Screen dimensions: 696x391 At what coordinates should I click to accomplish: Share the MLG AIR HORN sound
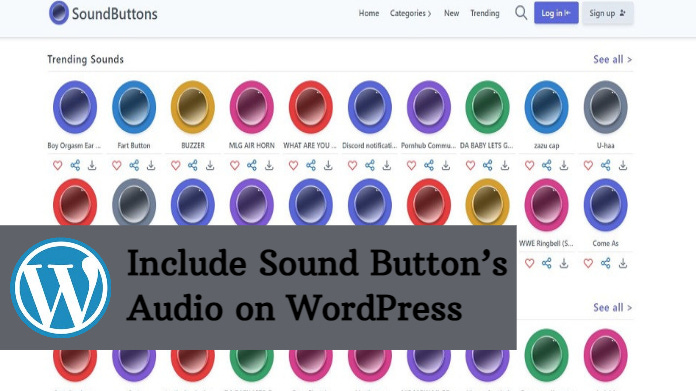point(252,166)
